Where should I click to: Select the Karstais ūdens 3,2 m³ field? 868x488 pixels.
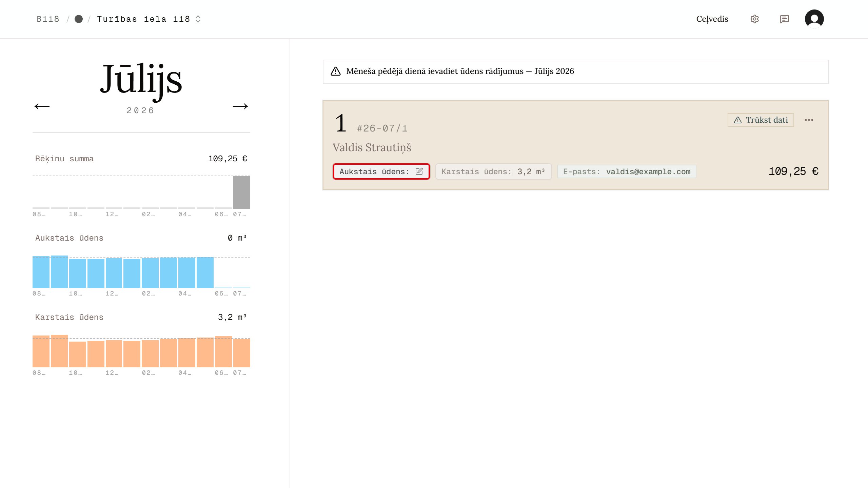tap(493, 171)
